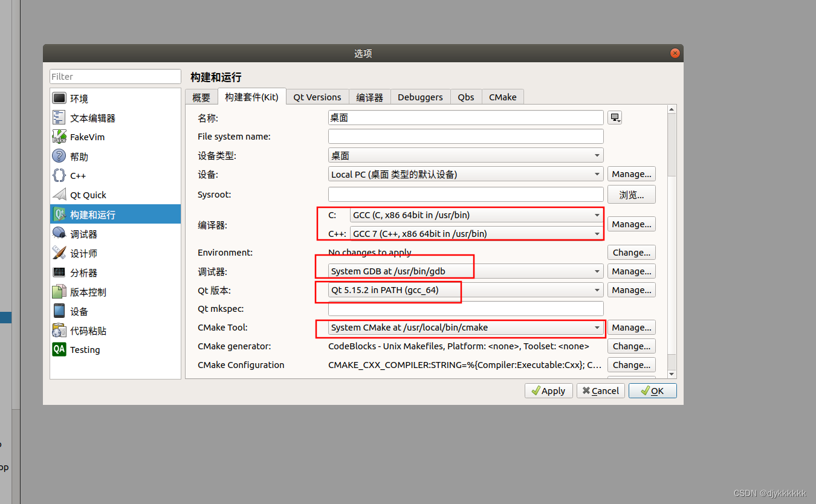This screenshot has width=816, height=504.
Task: Apply the settings with Apply button
Action: (x=549, y=391)
